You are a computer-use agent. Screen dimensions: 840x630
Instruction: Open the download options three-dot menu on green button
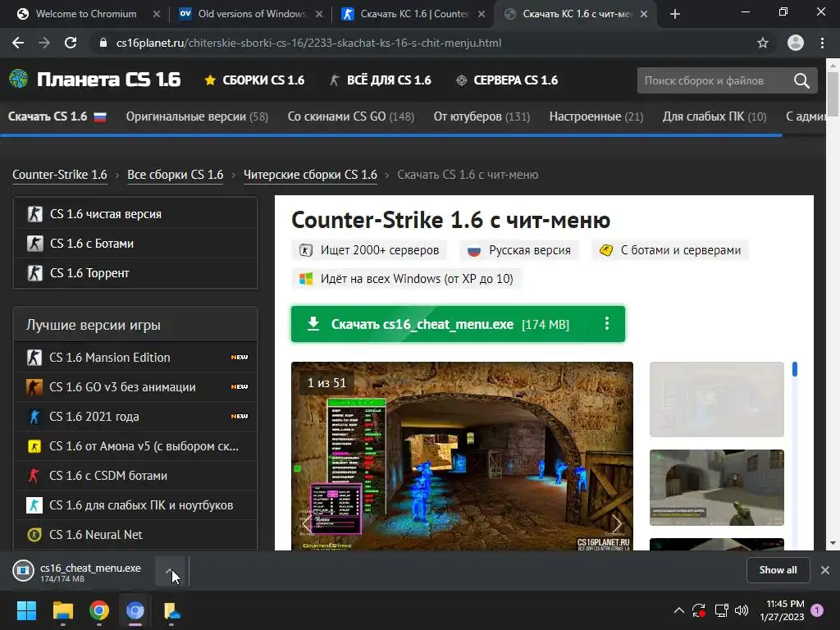point(606,323)
